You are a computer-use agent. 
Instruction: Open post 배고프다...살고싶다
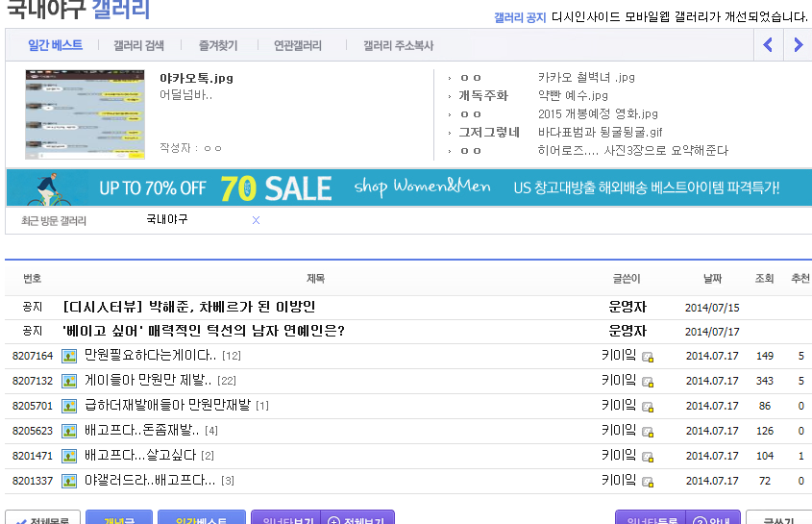[x=140, y=455]
